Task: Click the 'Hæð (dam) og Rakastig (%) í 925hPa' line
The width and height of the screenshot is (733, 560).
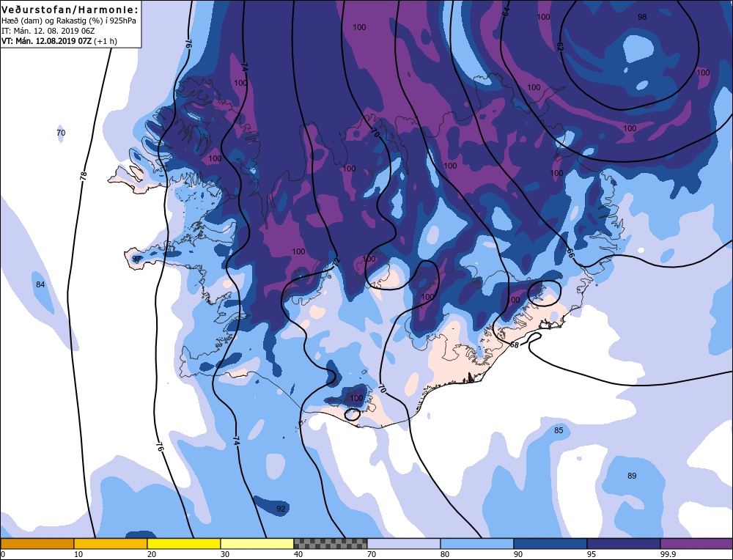Action: coord(69,21)
